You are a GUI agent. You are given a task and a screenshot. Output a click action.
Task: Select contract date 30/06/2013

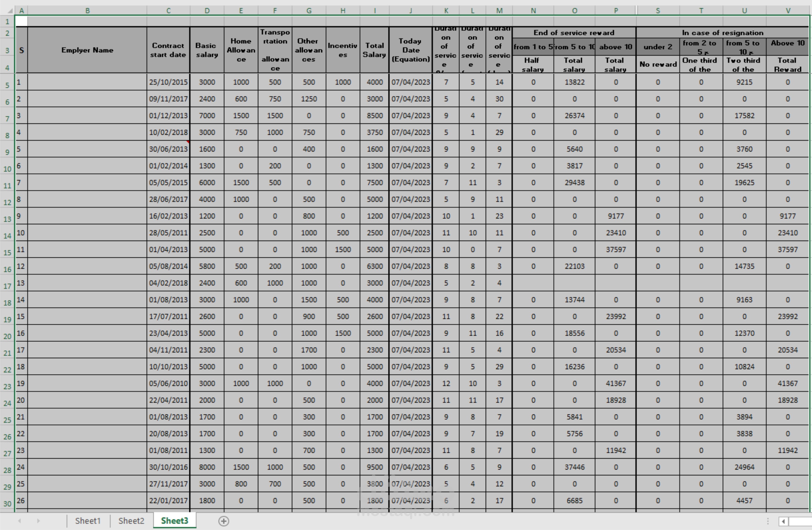168,149
